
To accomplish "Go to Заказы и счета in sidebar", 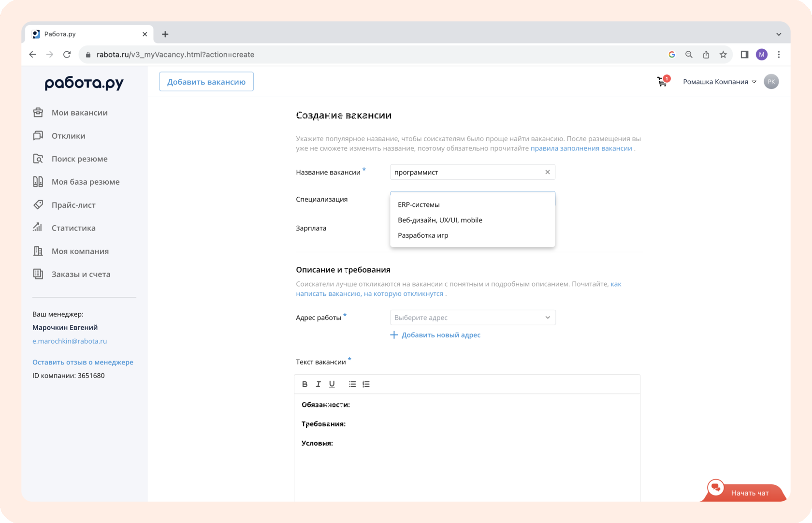I will [81, 274].
